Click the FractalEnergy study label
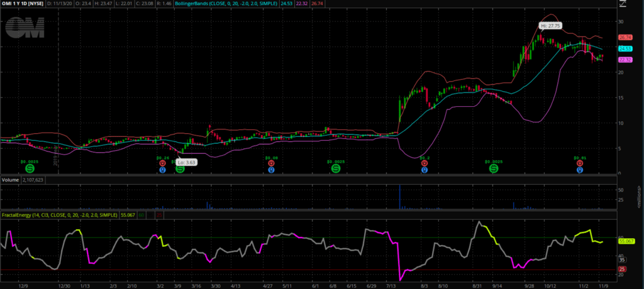The width and height of the screenshot is (644, 289). (60, 215)
